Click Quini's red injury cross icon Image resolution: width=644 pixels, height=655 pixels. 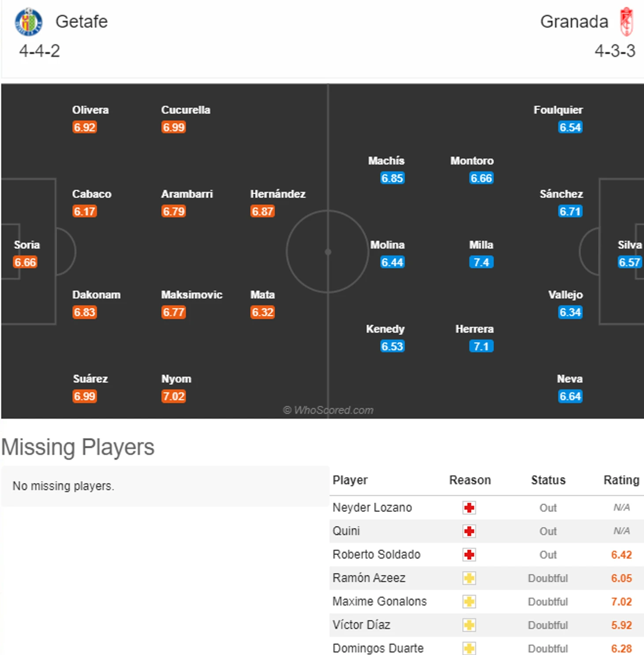point(469,531)
